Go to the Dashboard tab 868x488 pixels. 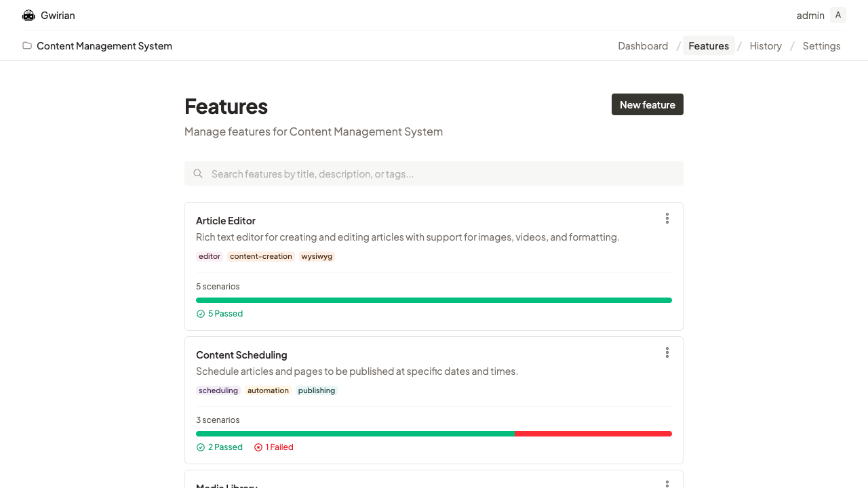(x=643, y=46)
